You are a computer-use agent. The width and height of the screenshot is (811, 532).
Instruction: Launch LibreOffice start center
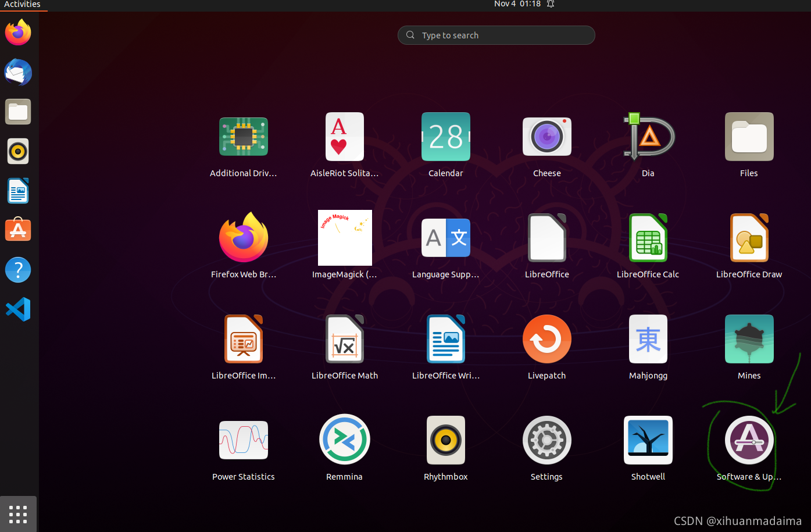coord(547,238)
